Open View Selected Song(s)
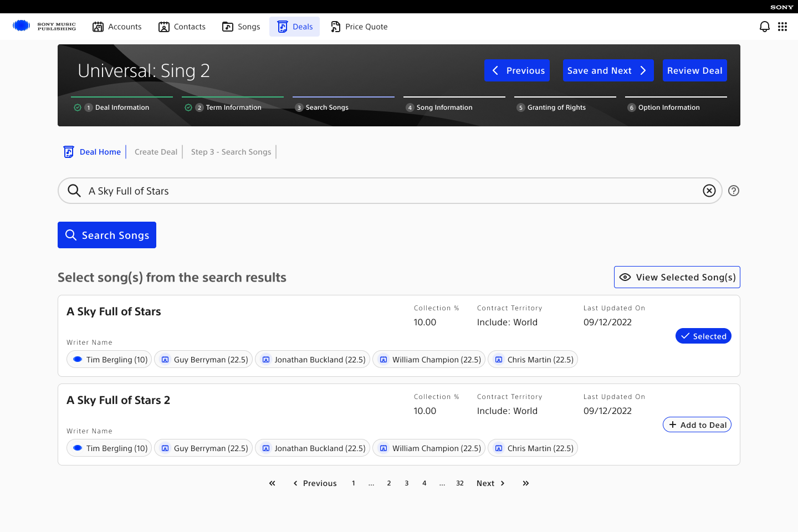 pos(677,277)
